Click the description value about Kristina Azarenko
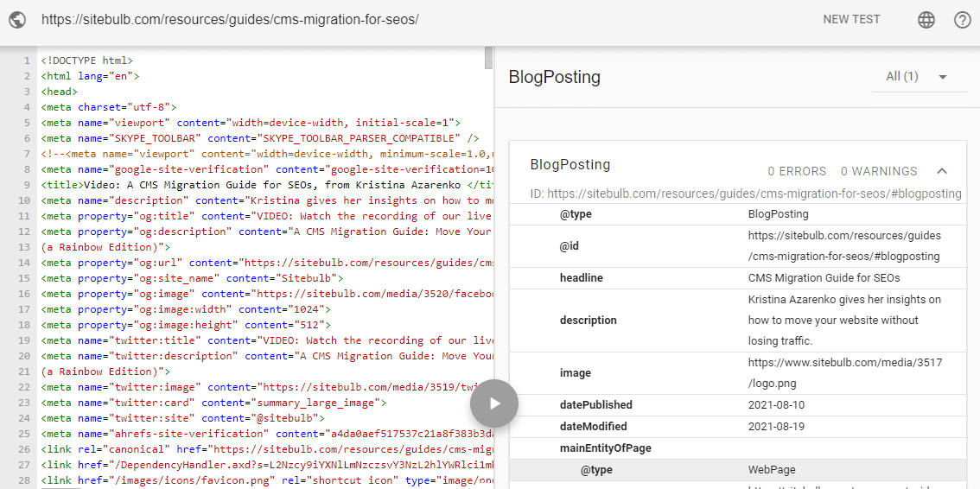The image size is (980, 489). 844,321
